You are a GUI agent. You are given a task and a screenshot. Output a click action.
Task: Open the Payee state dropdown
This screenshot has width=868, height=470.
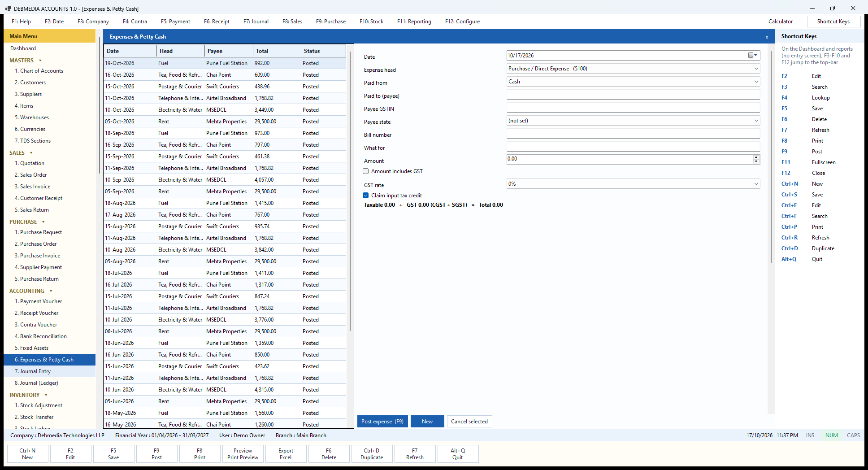pos(756,121)
